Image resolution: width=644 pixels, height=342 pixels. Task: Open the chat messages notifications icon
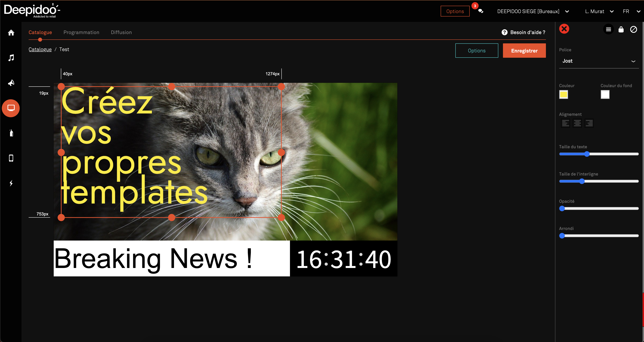click(x=481, y=11)
